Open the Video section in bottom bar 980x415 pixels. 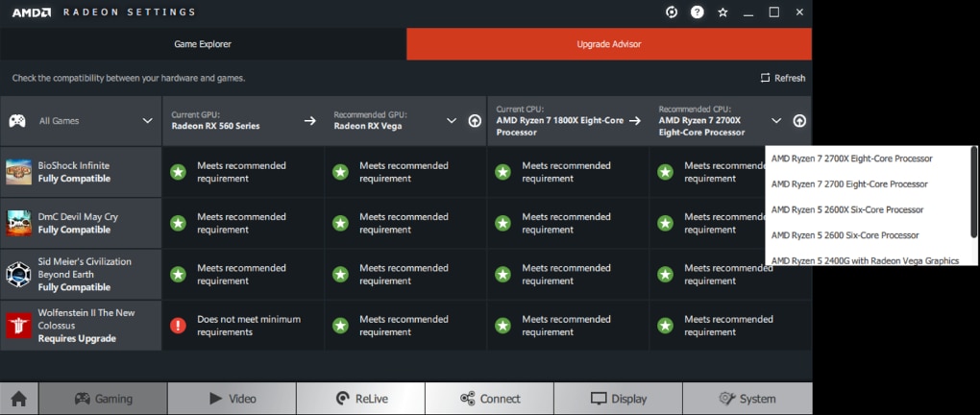[x=232, y=398]
